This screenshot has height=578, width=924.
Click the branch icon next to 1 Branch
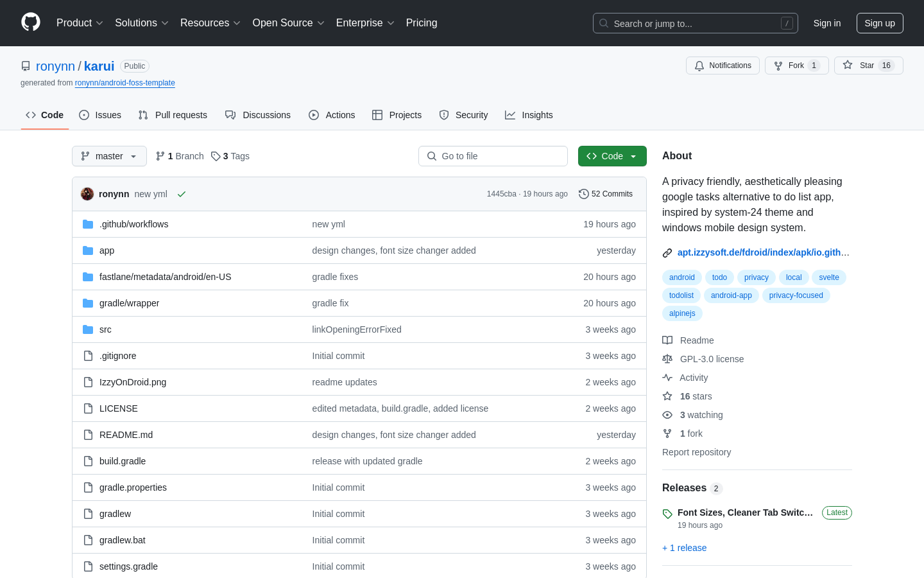pos(160,156)
